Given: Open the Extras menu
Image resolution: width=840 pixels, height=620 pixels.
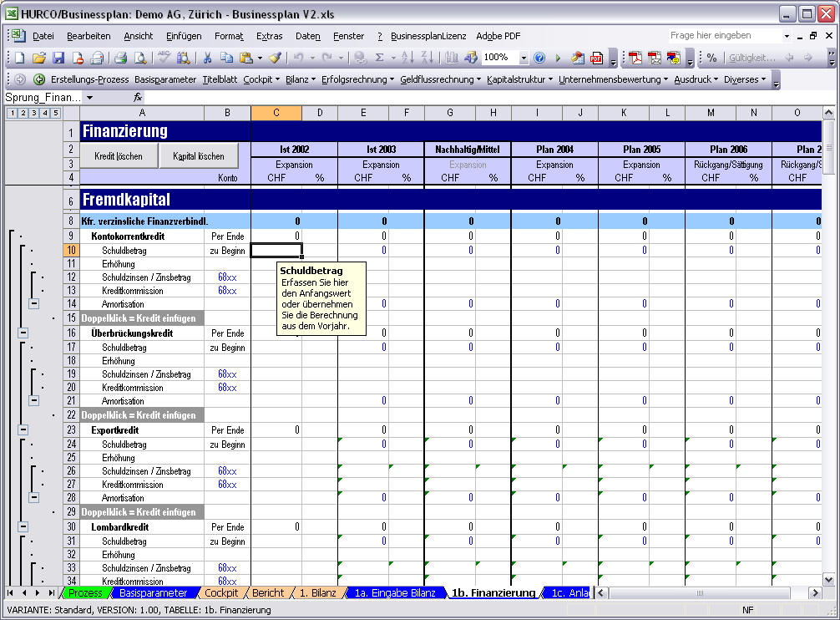Looking at the screenshot, I should coord(269,36).
